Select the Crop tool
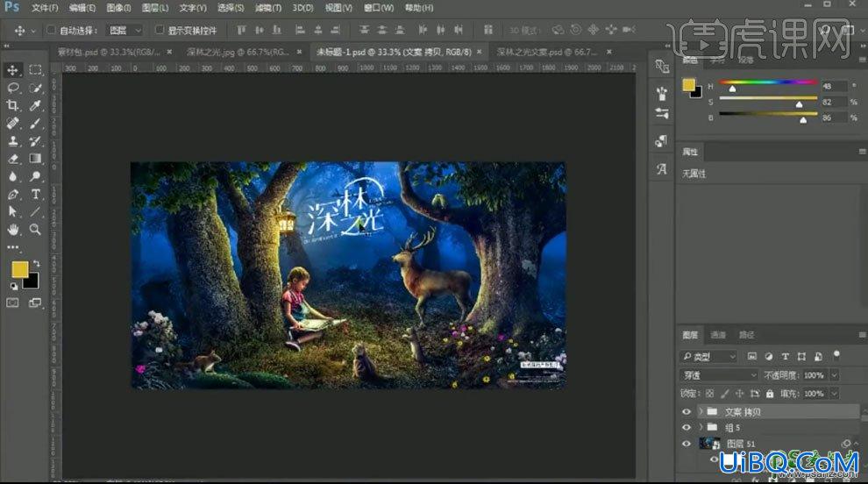 [13, 106]
